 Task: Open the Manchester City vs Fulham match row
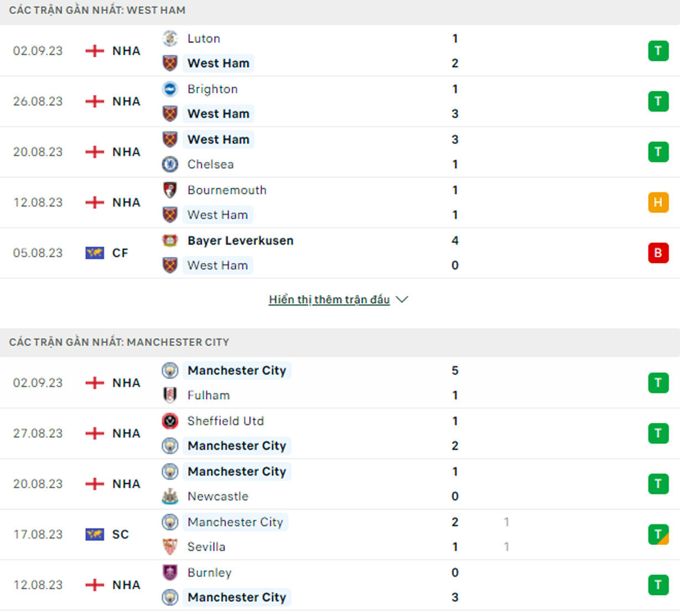pyautogui.click(x=340, y=382)
